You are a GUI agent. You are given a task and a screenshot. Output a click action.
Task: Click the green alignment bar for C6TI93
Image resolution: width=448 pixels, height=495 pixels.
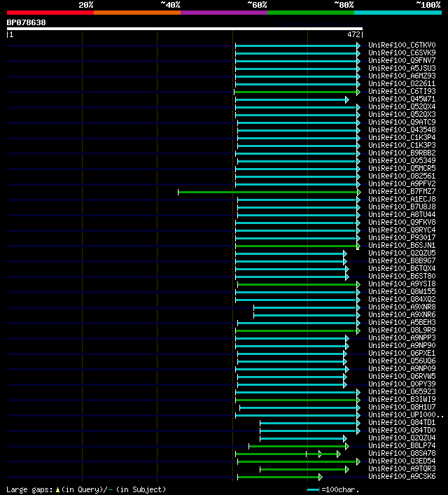click(295, 92)
